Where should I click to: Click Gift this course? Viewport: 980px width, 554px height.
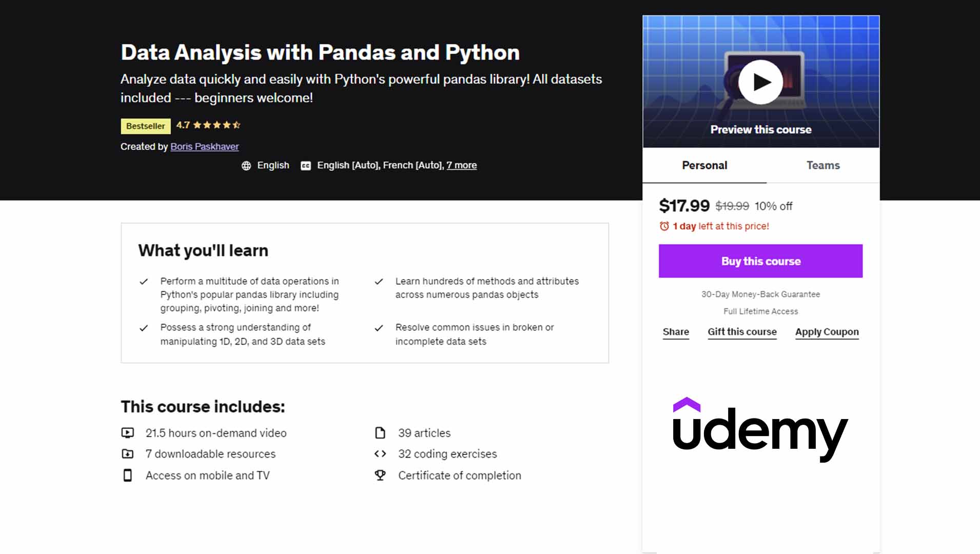741,332
